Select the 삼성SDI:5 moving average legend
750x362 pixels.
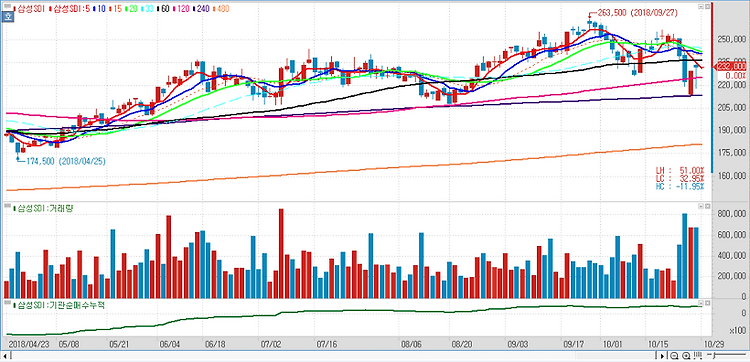click(x=70, y=9)
